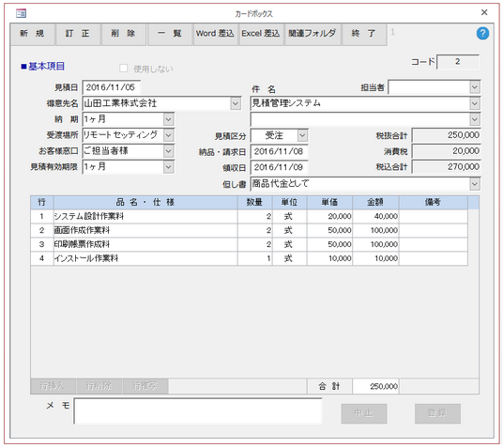This screenshot has height=448, width=503.
Task: Open the blue help question mark icon
Action: [x=482, y=33]
